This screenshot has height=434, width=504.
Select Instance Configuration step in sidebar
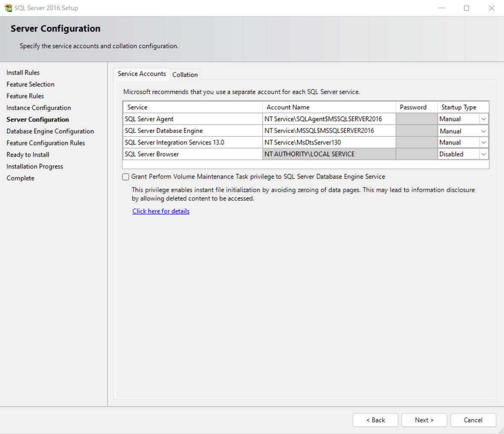point(38,108)
